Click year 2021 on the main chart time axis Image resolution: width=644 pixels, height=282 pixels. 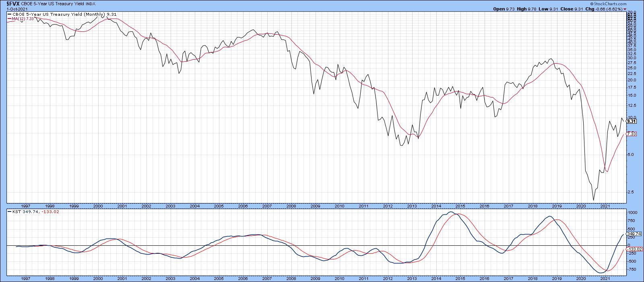click(605, 205)
